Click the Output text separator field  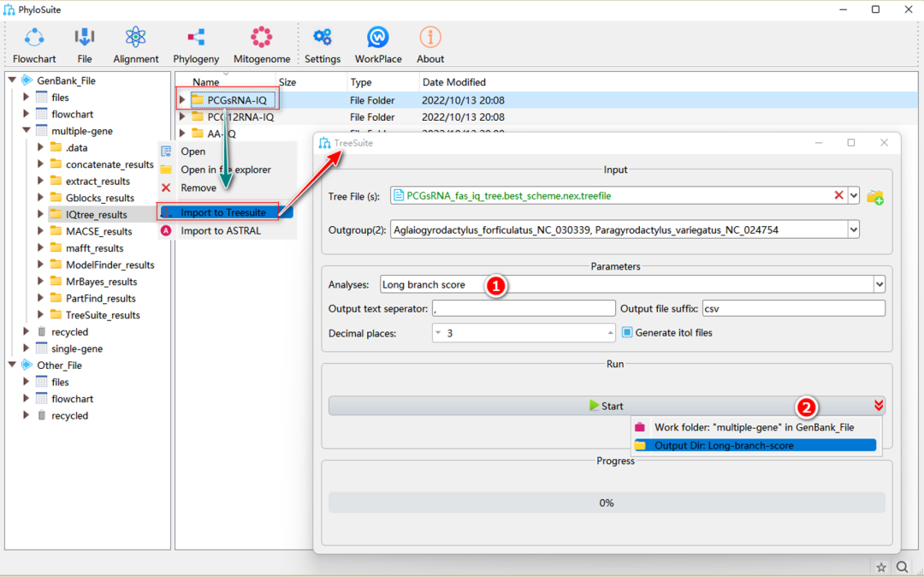point(524,308)
